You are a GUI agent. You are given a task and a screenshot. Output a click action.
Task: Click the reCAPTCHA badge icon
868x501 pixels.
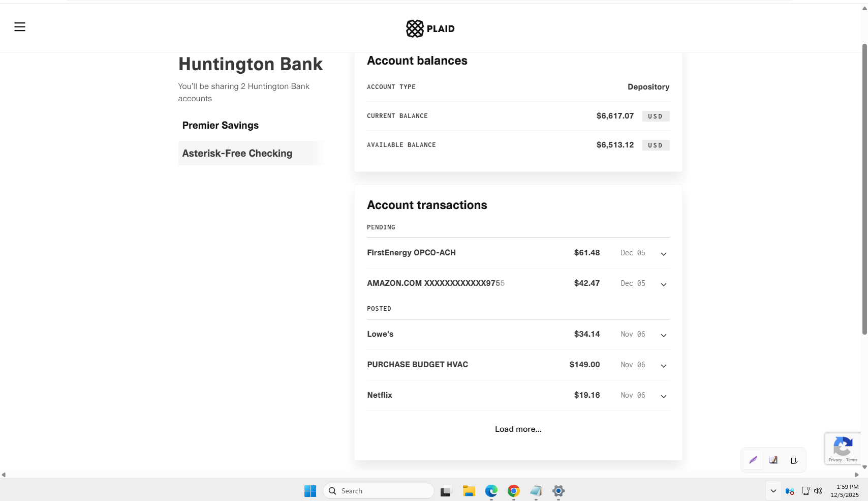pyautogui.click(x=843, y=448)
